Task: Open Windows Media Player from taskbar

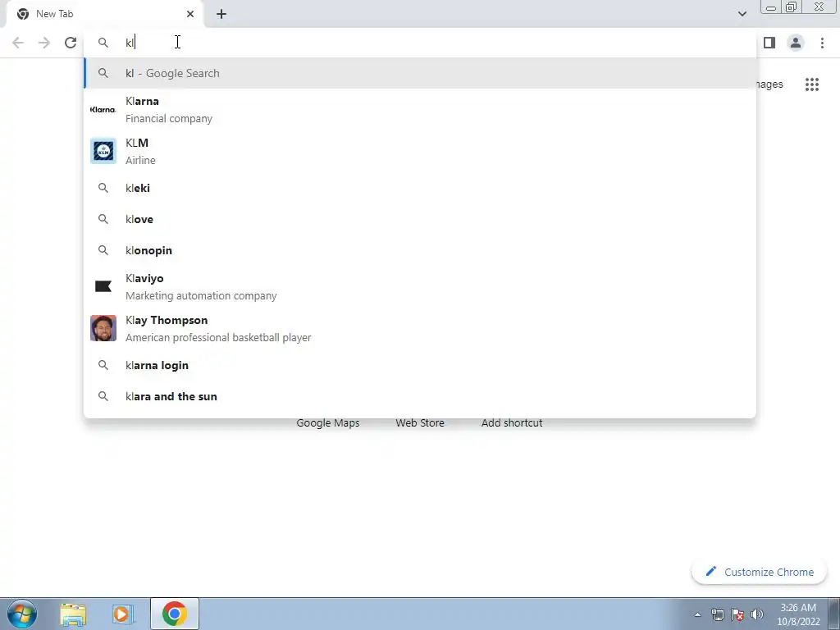Action: (121, 614)
